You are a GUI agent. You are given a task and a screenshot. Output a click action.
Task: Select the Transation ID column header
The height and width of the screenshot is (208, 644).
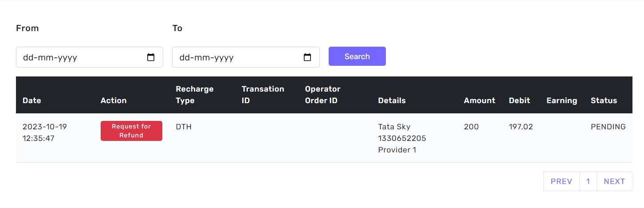263,95
